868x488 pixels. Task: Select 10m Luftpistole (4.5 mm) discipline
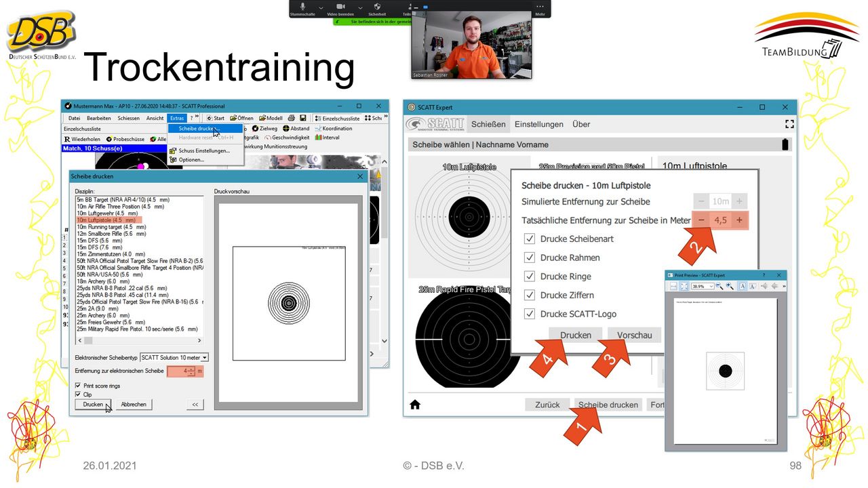click(110, 220)
